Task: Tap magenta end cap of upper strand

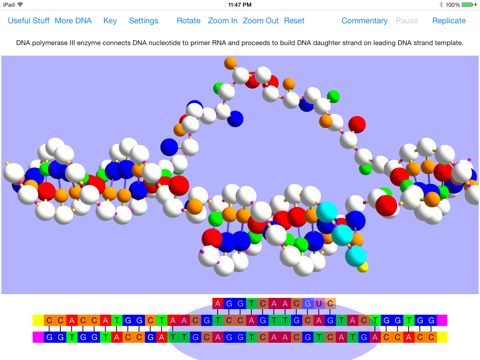Action: pos(442,320)
